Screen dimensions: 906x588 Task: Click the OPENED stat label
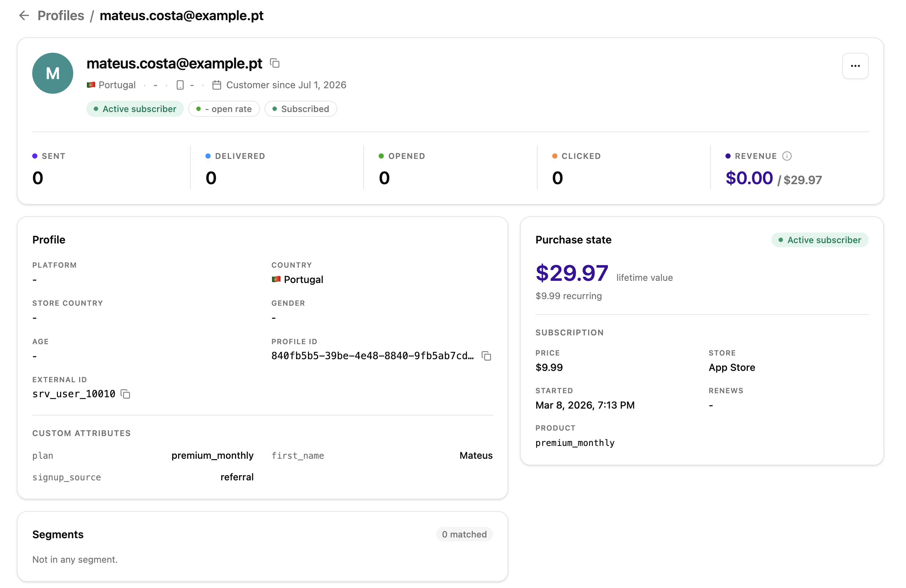tap(406, 156)
